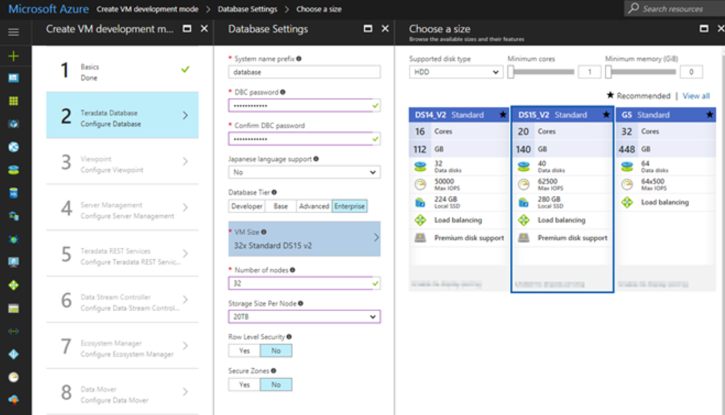This screenshot has width=725, height=415.
Task: Select Base database tier
Action: click(281, 206)
